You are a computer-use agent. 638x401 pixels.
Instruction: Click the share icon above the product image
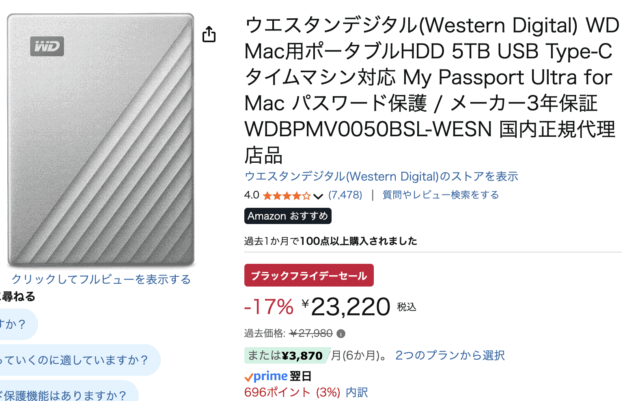point(209,35)
